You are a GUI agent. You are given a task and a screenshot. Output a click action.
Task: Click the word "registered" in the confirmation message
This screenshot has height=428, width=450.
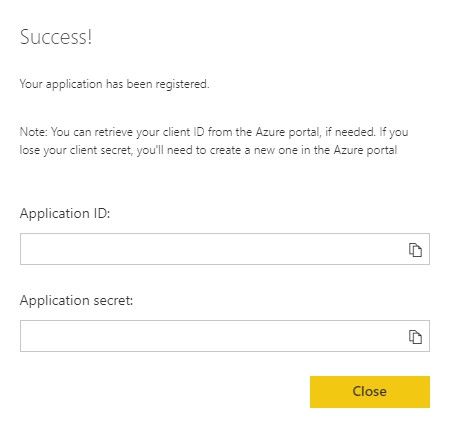coord(182,84)
